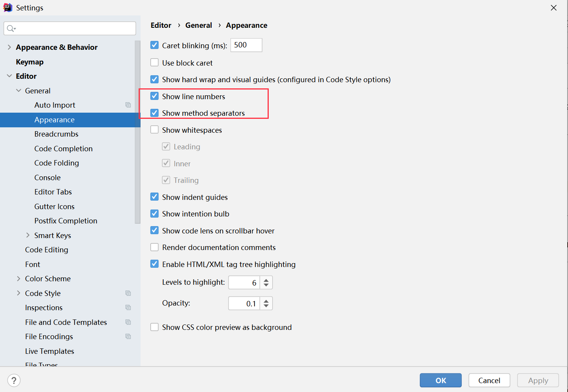The width and height of the screenshot is (568, 392).
Task: Focus the settings search field
Action: (70, 29)
